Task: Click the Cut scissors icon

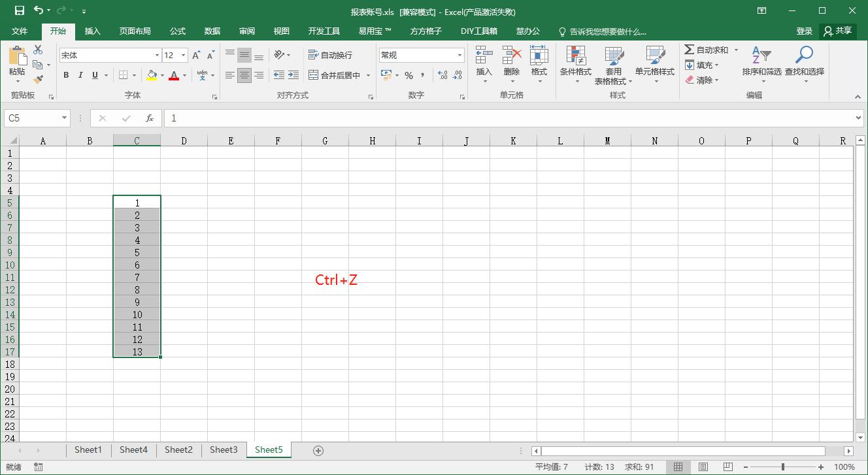Action: [x=38, y=50]
